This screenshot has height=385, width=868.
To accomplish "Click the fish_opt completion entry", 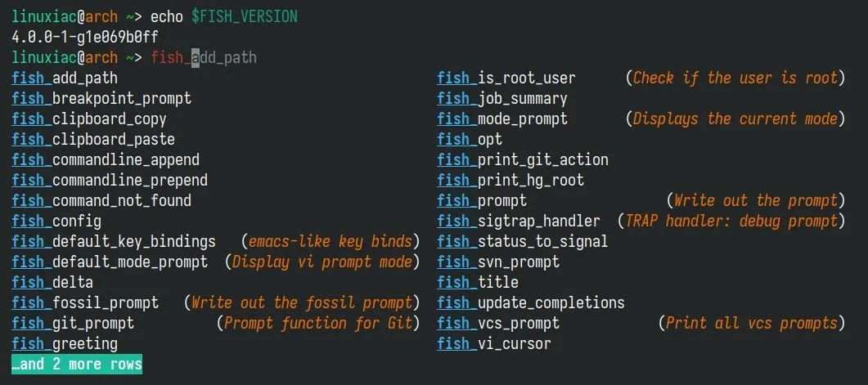I will click(x=470, y=140).
